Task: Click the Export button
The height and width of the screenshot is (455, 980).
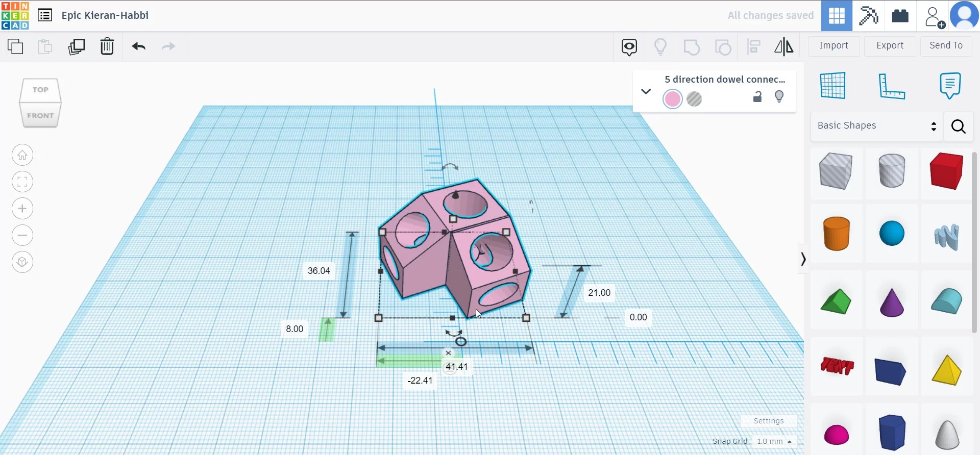Action: [890, 46]
